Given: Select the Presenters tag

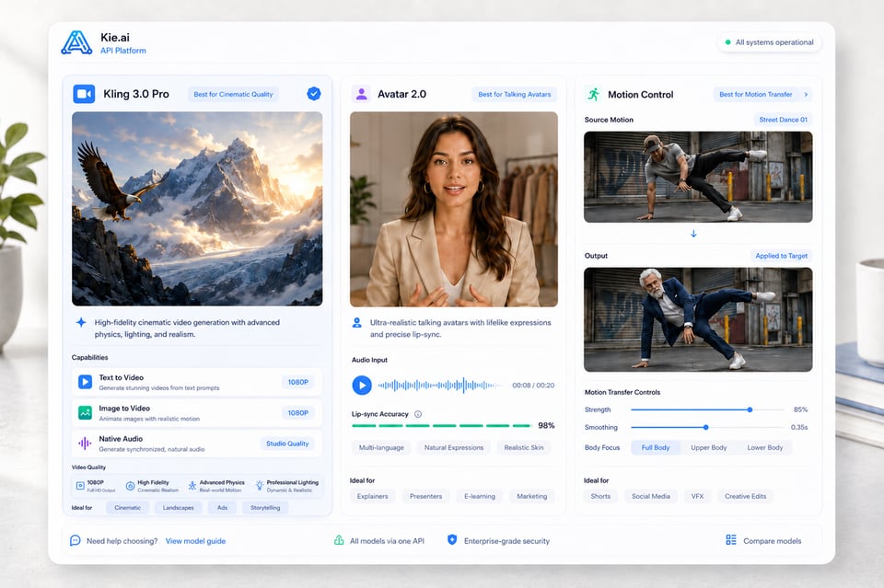Looking at the screenshot, I should tap(425, 496).
